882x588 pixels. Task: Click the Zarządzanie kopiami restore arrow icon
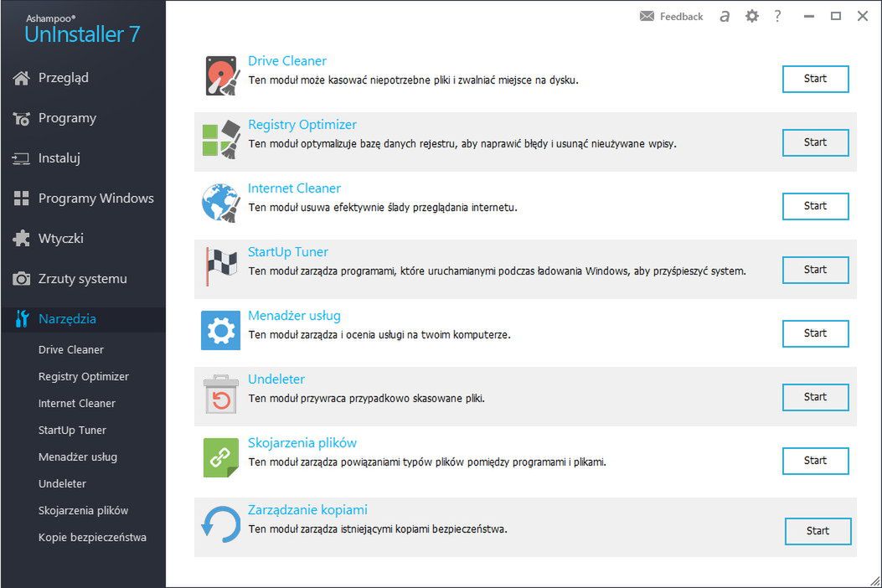pos(221,524)
